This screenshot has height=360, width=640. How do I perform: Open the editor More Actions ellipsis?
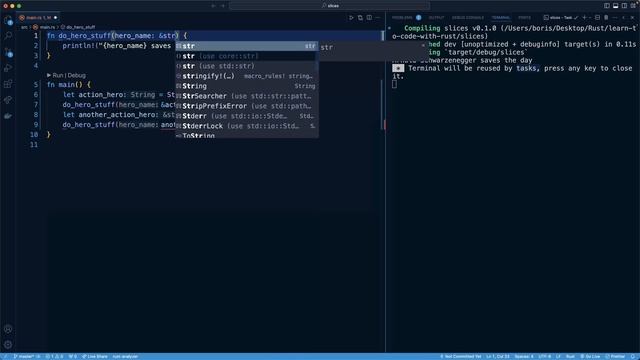pos(378,18)
